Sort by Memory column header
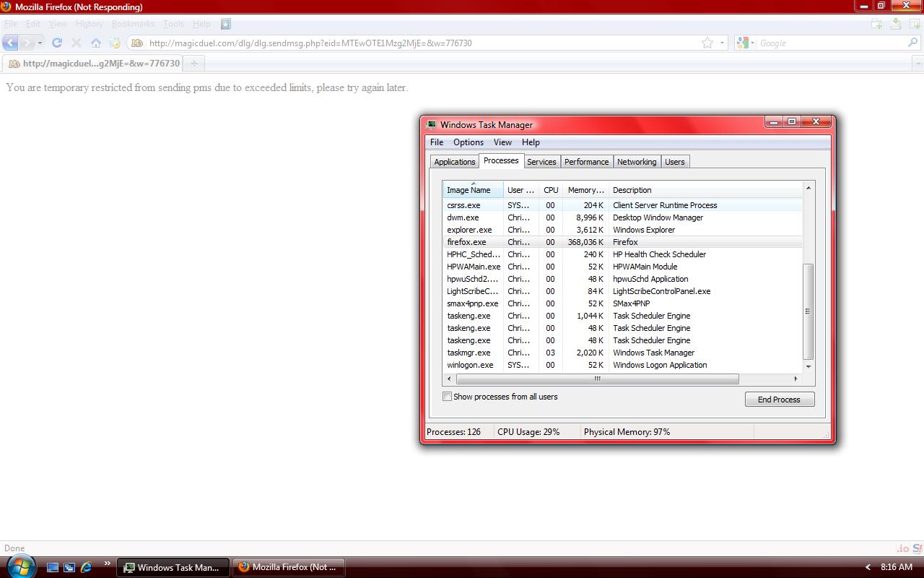Image resolution: width=924 pixels, height=578 pixels. click(585, 190)
